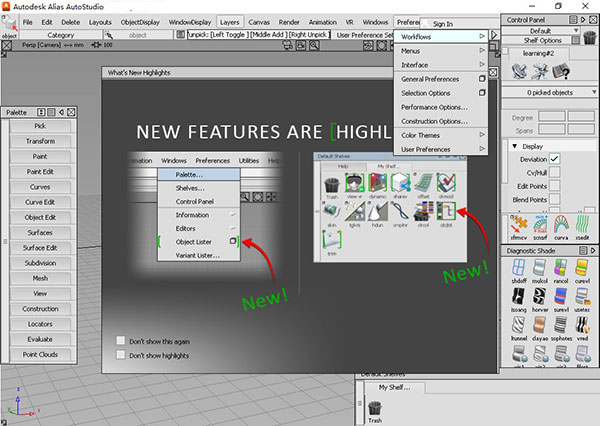The image size is (600, 426).
Task: Choose the horver shading icon
Action: (537, 297)
